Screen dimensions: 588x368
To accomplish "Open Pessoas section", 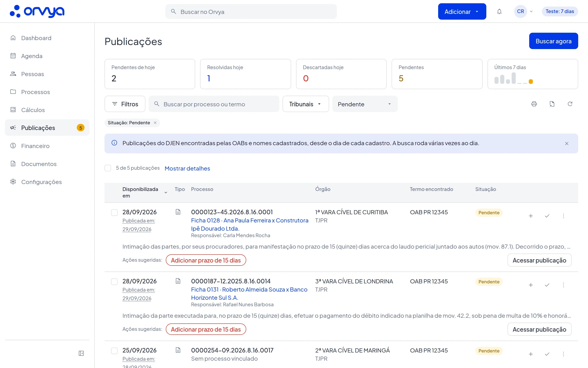I will pos(47,74).
